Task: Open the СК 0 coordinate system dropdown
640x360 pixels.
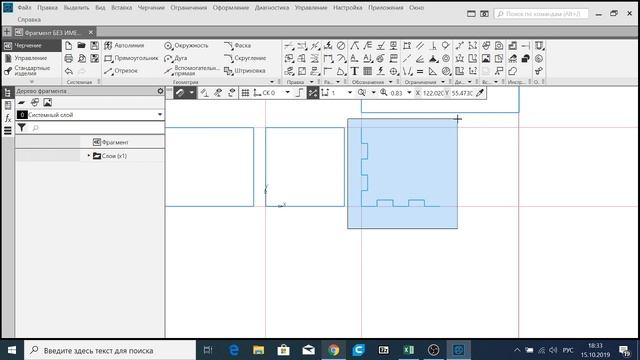Action: coord(287,93)
